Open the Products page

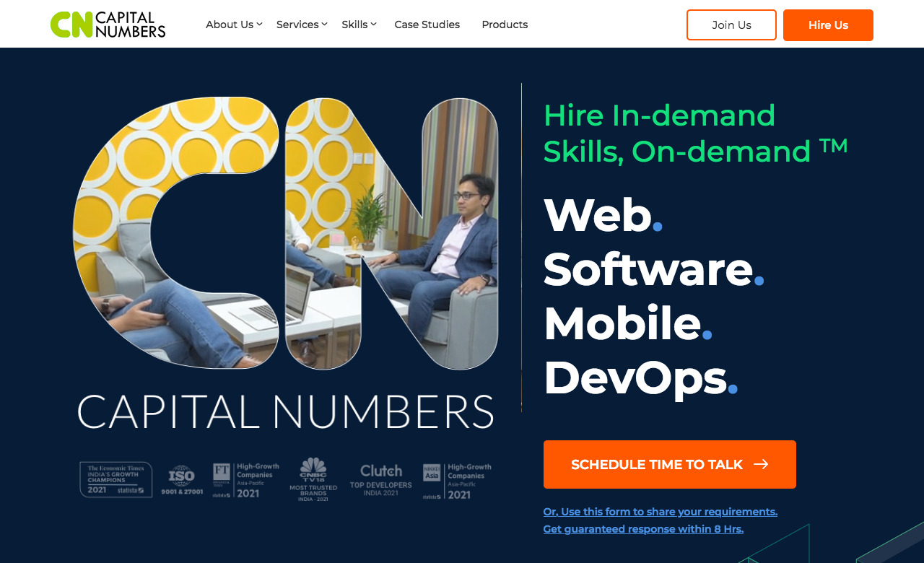click(x=505, y=25)
